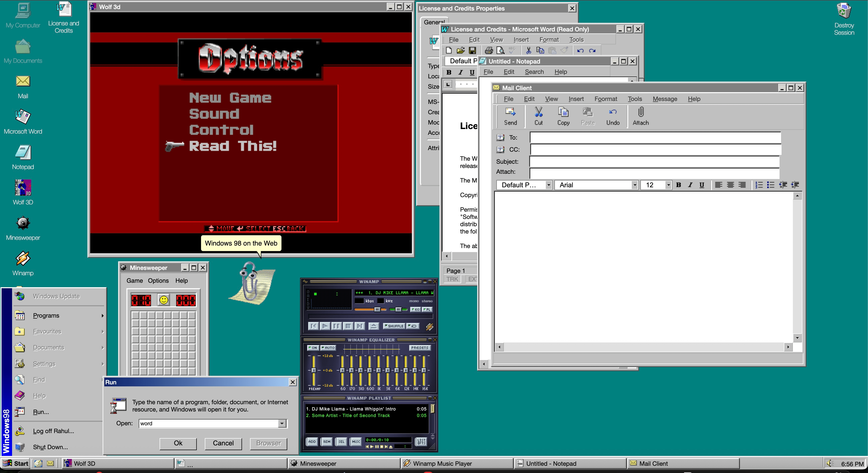
Task: Click the Winamp equalizer preamp slider
Action: click(314, 370)
